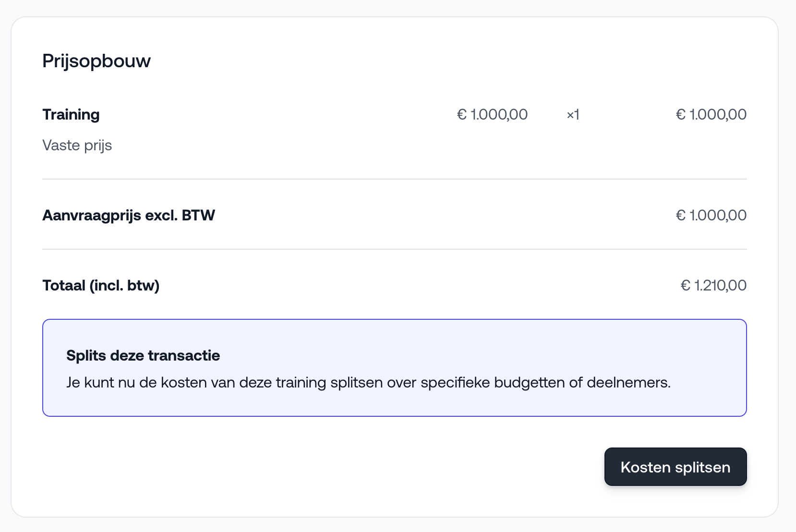Screen dimensions: 796x532
Task: Click the Aanvraagprijs excl. BTW amount
Action: pyautogui.click(x=711, y=216)
